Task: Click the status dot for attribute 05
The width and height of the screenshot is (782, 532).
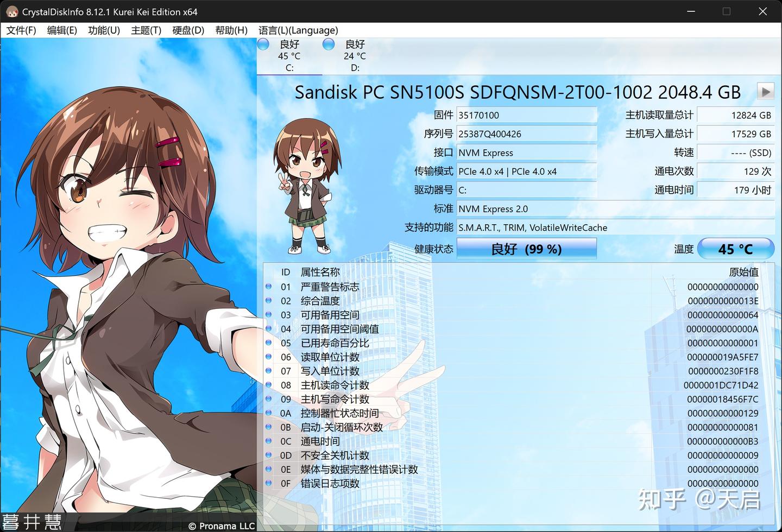Action: click(x=269, y=343)
